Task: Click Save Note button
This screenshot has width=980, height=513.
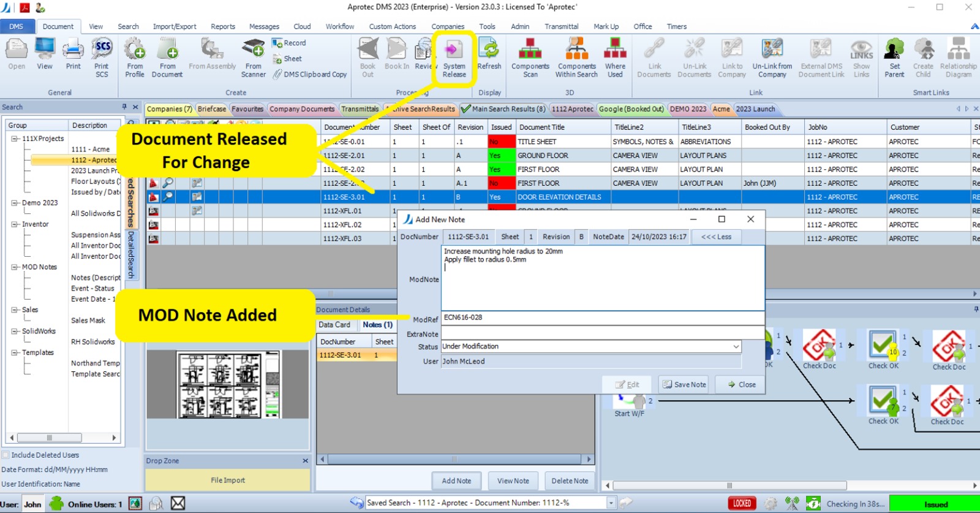Action: (684, 384)
